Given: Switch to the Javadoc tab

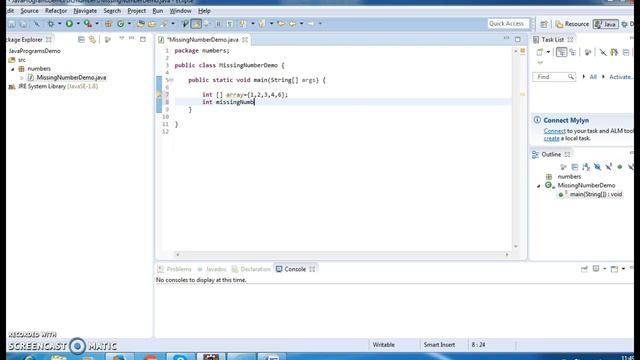Looking at the screenshot, I should point(211,269).
